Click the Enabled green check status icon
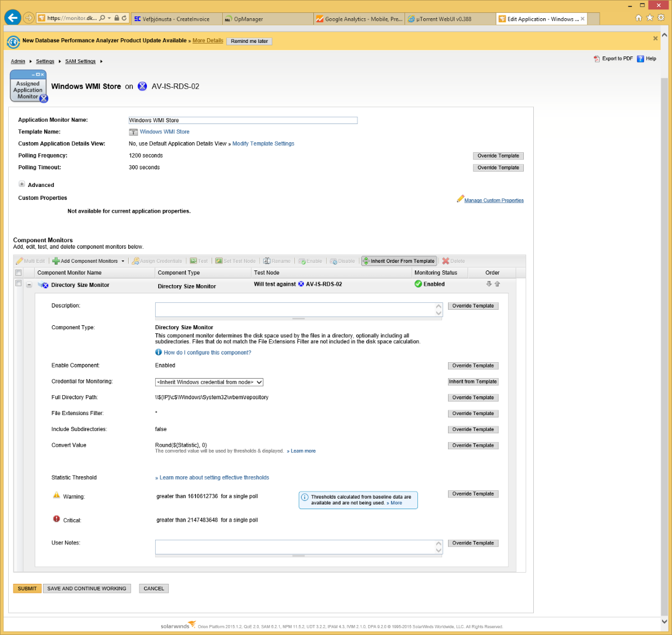The height and width of the screenshot is (635, 672). [418, 283]
